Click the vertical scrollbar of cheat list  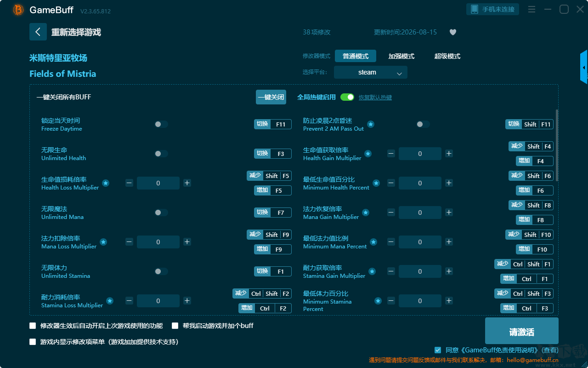[557, 145]
